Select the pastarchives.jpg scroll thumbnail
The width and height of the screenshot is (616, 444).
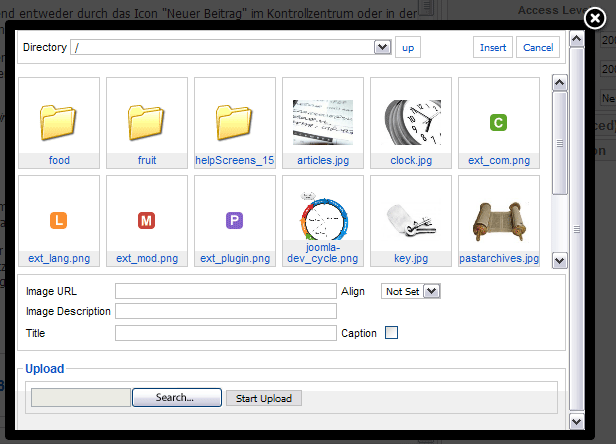coord(499,221)
